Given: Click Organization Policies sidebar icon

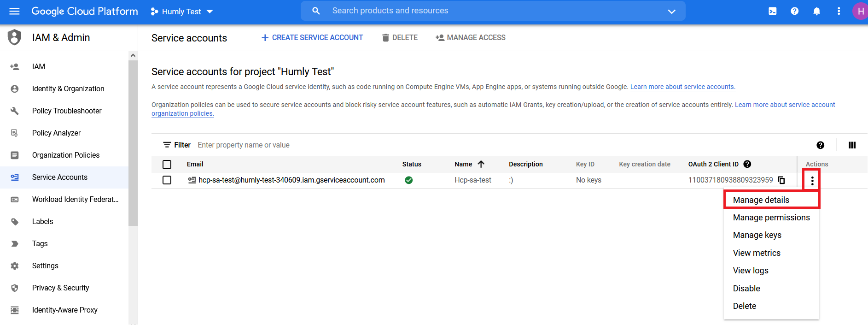Looking at the screenshot, I should pos(15,155).
